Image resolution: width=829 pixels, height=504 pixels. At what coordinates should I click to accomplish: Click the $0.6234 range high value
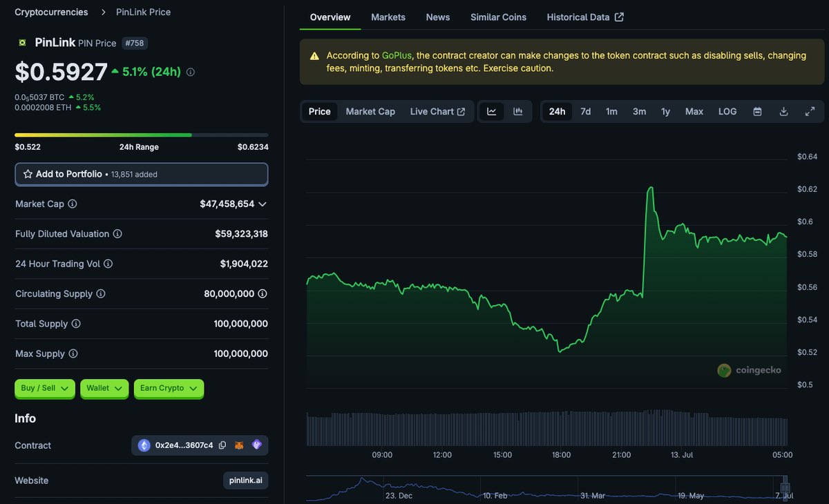(x=253, y=147)
